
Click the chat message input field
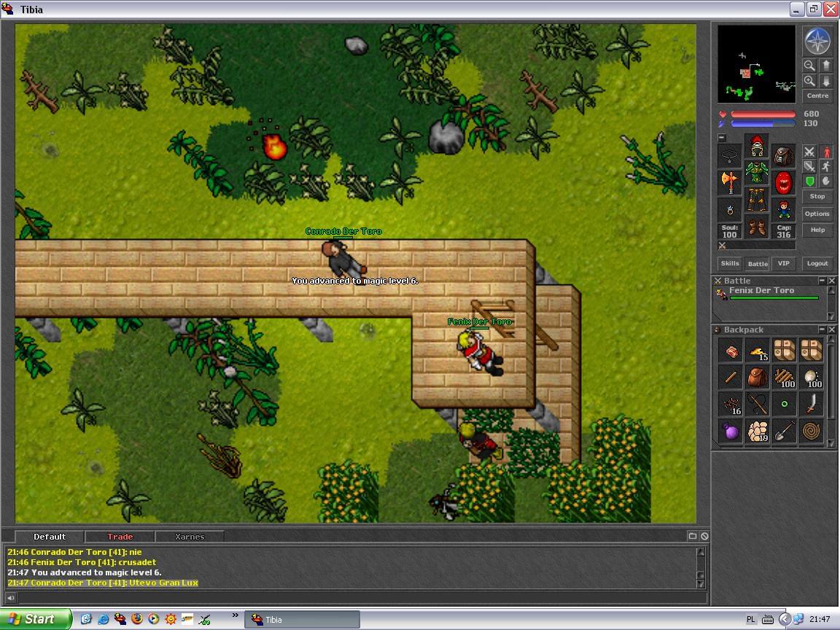point(362,598)
